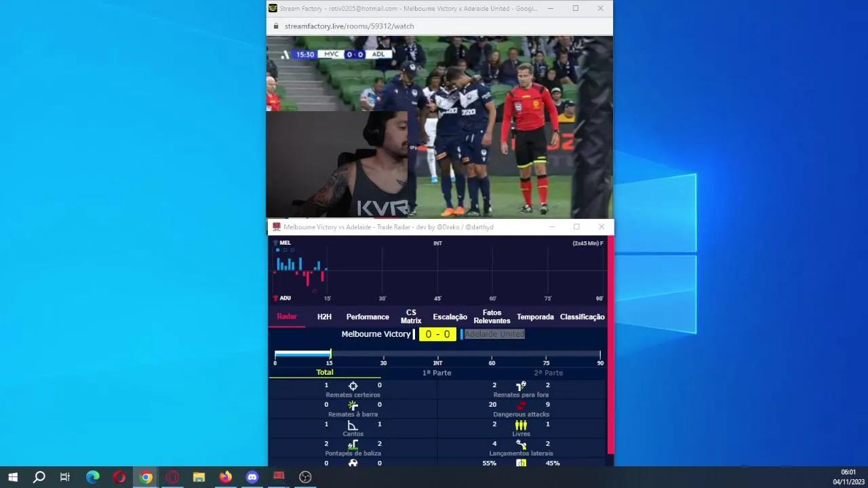Click the 15:30 match clock on scoreboard
868x488 pixels.
[x=305, y=54]
